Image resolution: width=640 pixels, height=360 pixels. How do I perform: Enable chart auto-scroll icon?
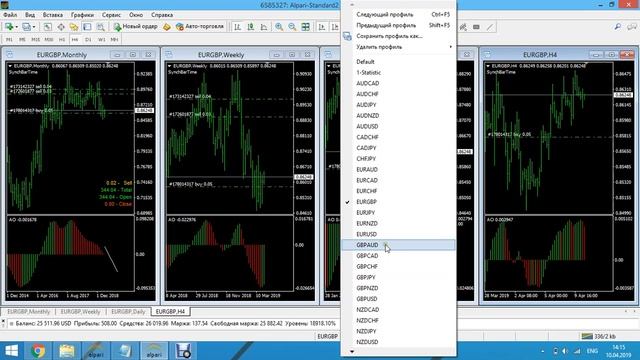pos(322,27)
